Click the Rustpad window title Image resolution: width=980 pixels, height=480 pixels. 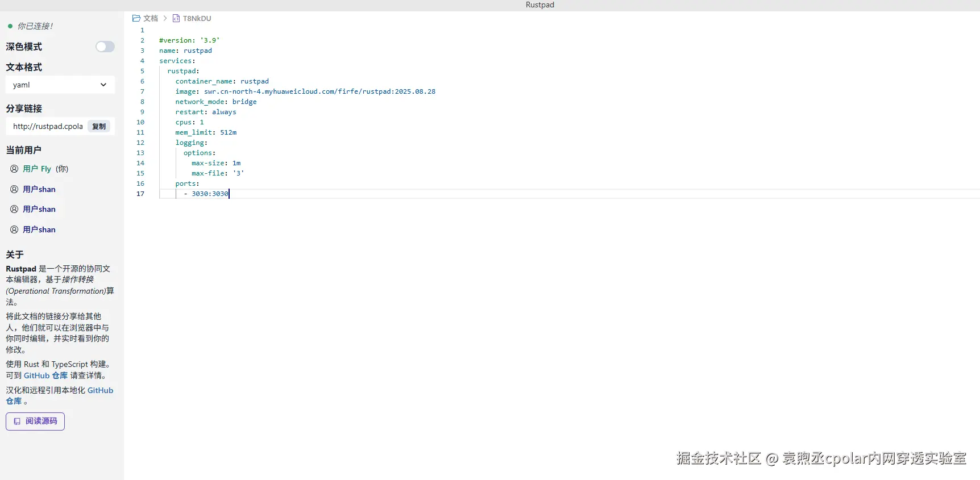pyautogui.click(x=540, y=5)
